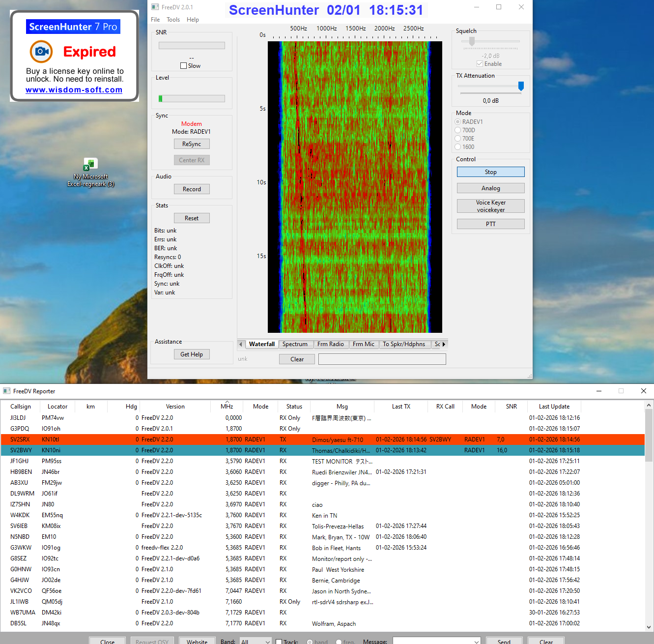Switch to the Spectrum tab
Viewport: 654px width, 644px height.
pyautogui.click(x=295, y=344)
